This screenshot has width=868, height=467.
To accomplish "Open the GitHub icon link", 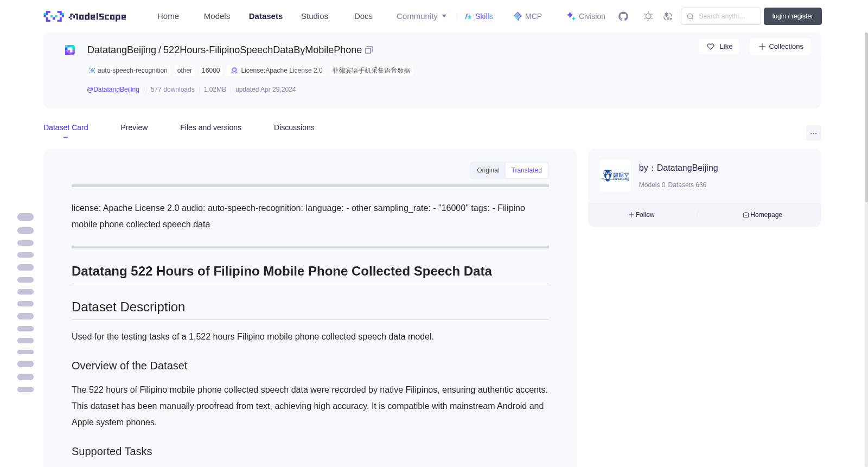I will 623,16.
